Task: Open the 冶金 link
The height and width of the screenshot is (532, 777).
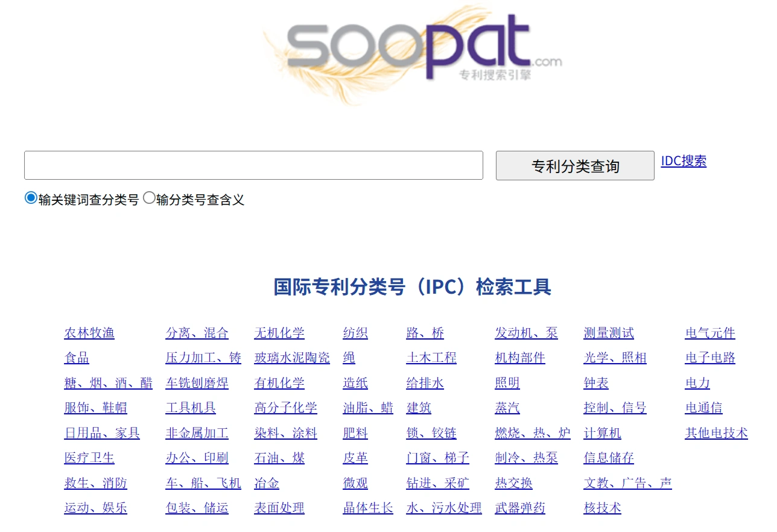Action: tap(267, 483)
